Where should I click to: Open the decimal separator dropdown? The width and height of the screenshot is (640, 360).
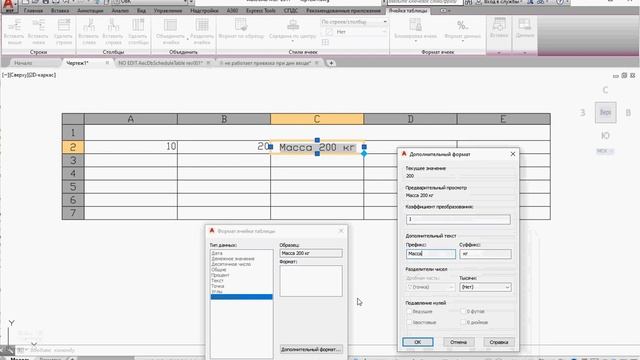tap(430, 287)
